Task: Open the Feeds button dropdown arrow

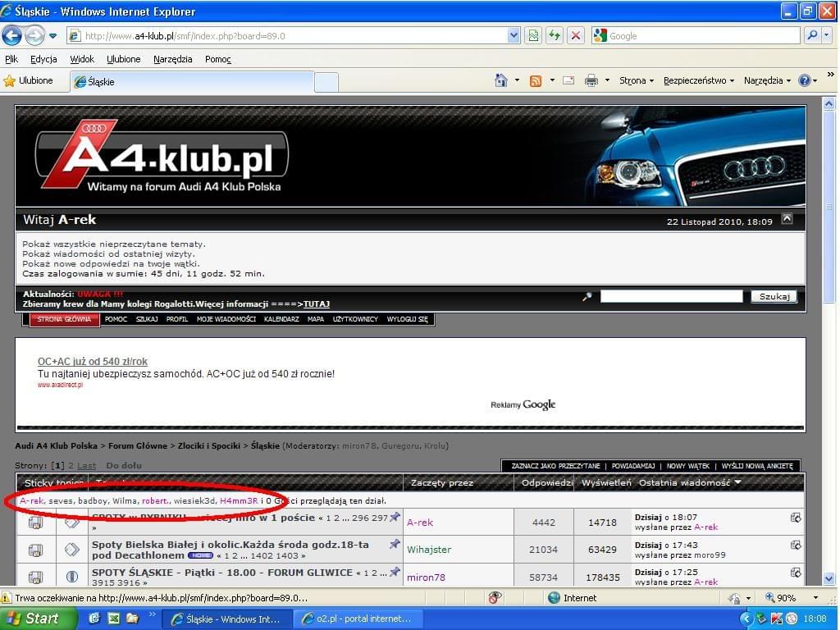Action: 552,81
